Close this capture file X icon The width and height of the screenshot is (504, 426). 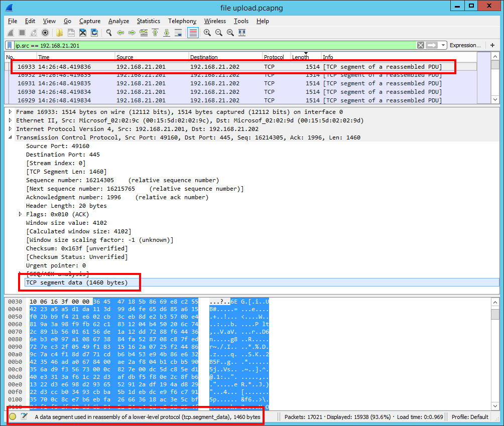click(83, 33)
